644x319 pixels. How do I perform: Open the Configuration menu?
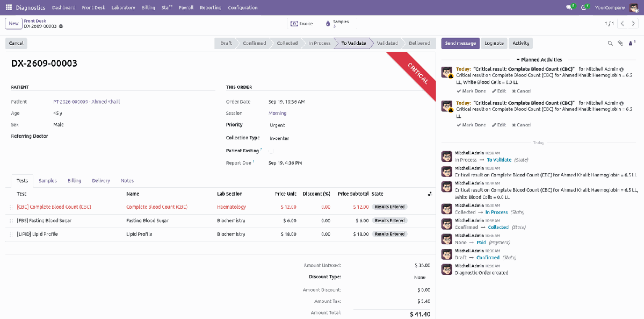click(243, 8)
